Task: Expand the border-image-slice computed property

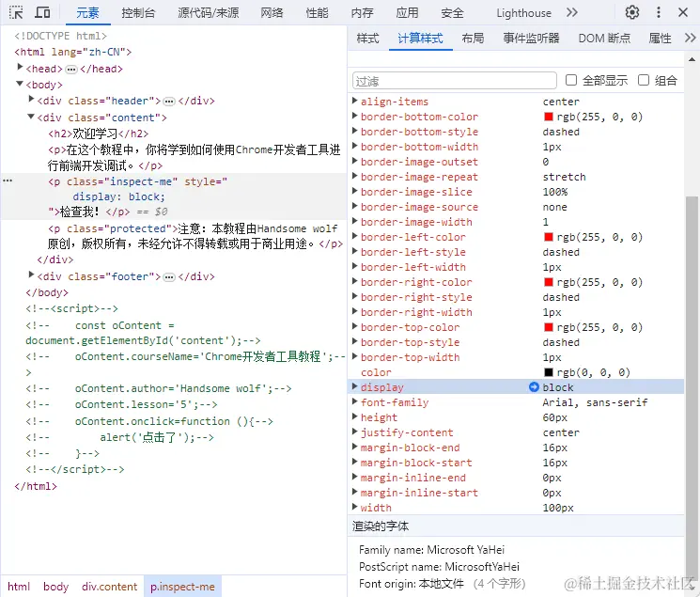Action: 355,190
